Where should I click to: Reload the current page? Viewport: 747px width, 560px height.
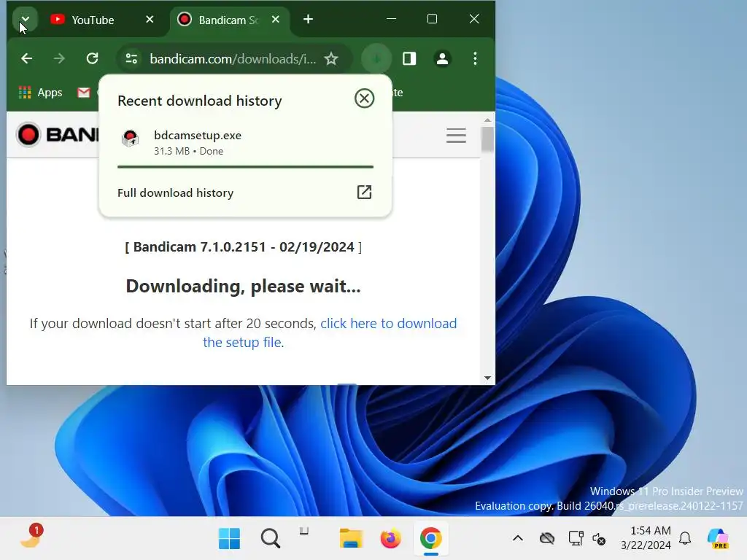tap(92, 58)
